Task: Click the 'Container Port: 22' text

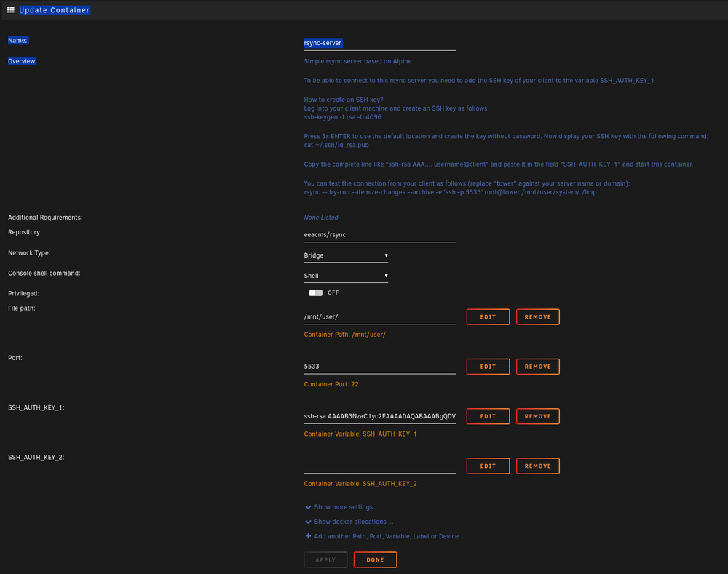Action: pyautogui.click(x=331, y=384)
